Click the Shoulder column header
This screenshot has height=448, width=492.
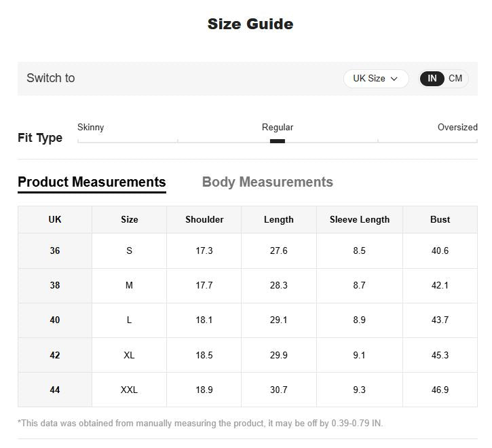204,219
